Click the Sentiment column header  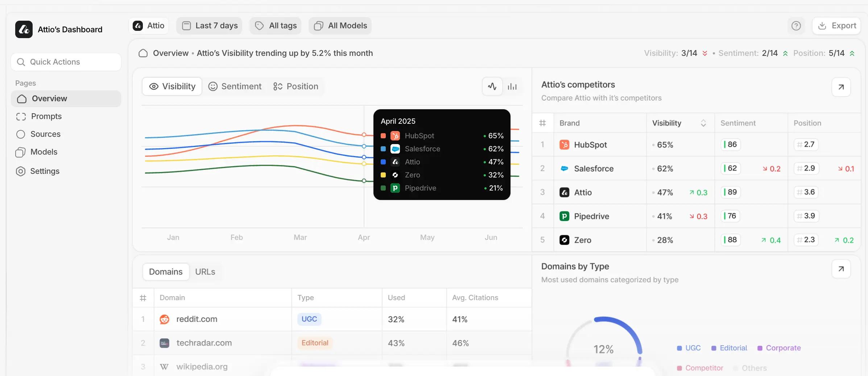coord(738,123)
